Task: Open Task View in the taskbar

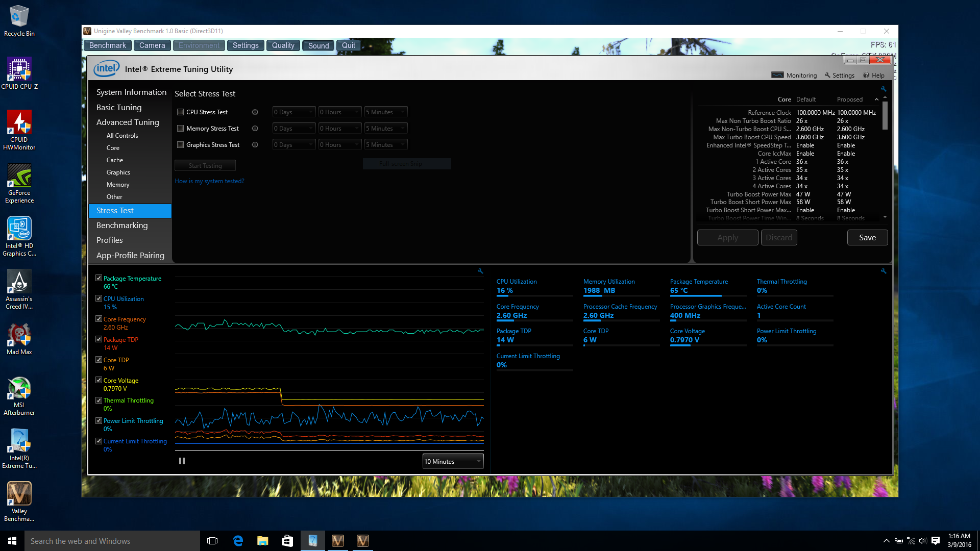Action: (212, 541)
